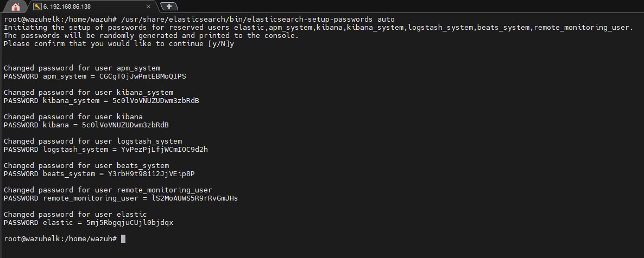Click the PASSWORD kibana line's password value

[x=125, y=125]
